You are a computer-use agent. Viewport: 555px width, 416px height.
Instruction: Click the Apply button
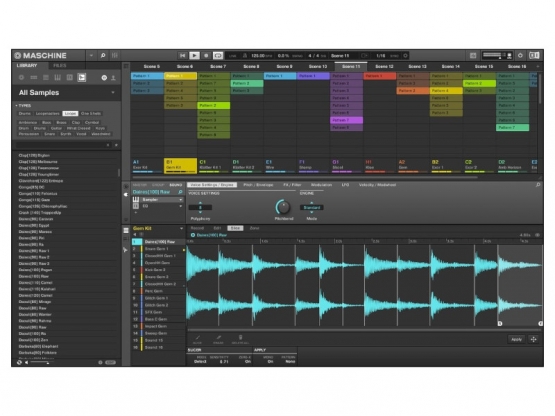coord(516,339)
